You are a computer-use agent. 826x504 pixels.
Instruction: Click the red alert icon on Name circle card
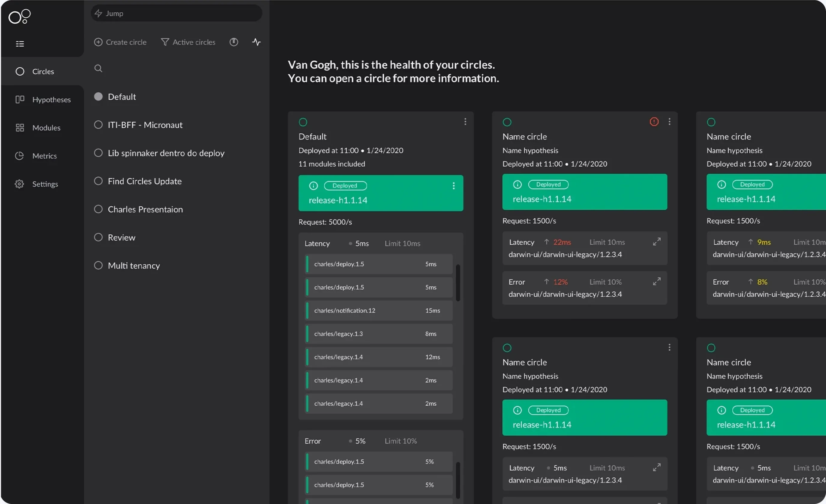654,121
